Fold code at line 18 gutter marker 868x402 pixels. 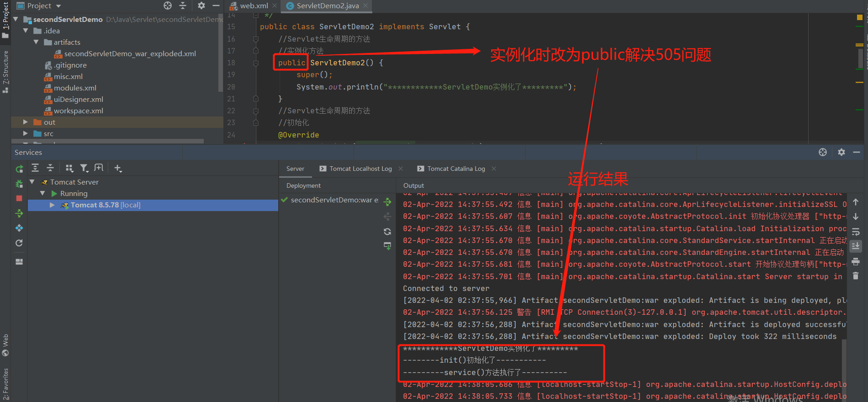[256, 63]
